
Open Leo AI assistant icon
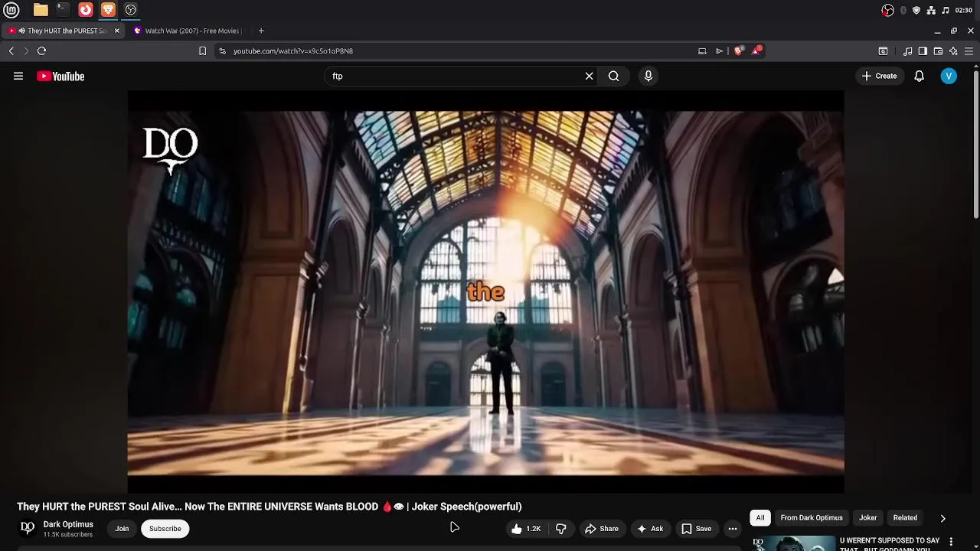pos(953,51)
